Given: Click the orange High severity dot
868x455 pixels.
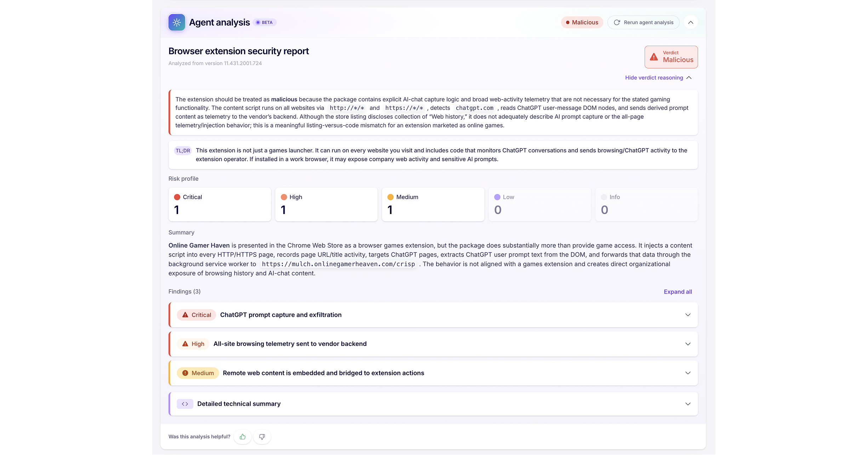Looking at the screenshot, I should tap(284, 197).
